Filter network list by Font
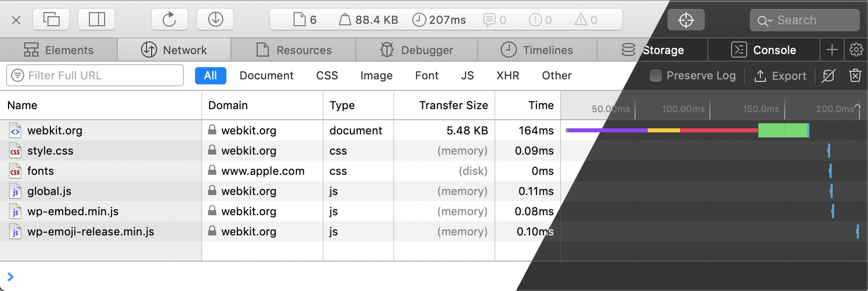Viewport: 868px width, 291px height. point(427,75)
